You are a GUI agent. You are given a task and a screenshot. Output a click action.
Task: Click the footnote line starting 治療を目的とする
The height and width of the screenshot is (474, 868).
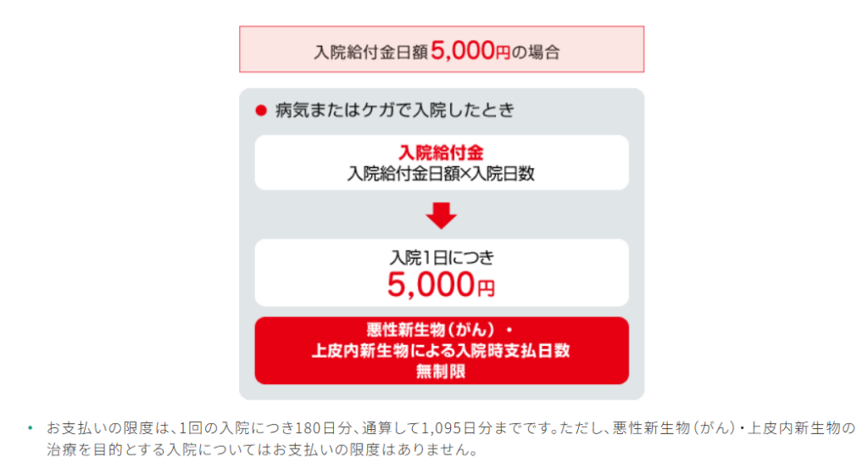263,449
